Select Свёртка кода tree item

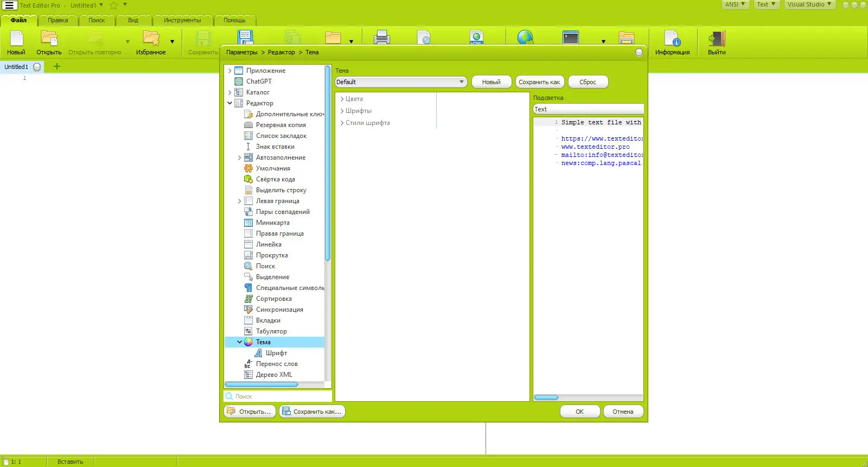(x=275, y=179)
